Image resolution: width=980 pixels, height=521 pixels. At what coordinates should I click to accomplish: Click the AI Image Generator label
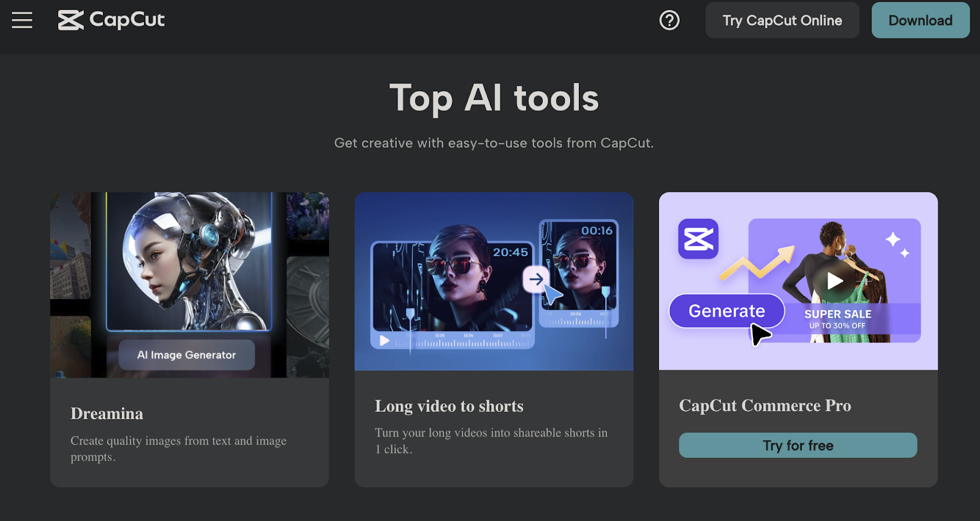(187, 355)
